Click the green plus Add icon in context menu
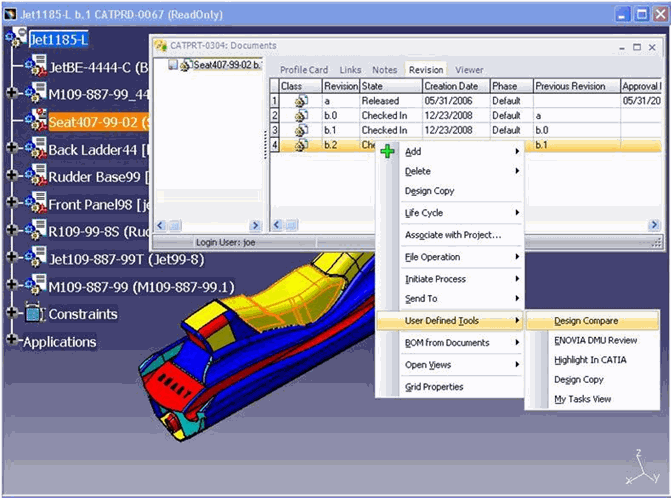The width and height of the screenshot is (671, 498). tap(387, 151)
